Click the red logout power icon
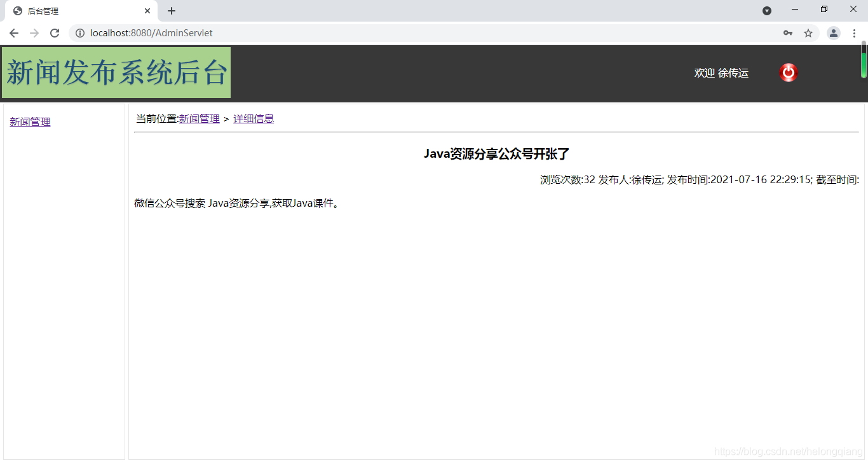Viewport: 868px width, 463px height. point(788,73)
